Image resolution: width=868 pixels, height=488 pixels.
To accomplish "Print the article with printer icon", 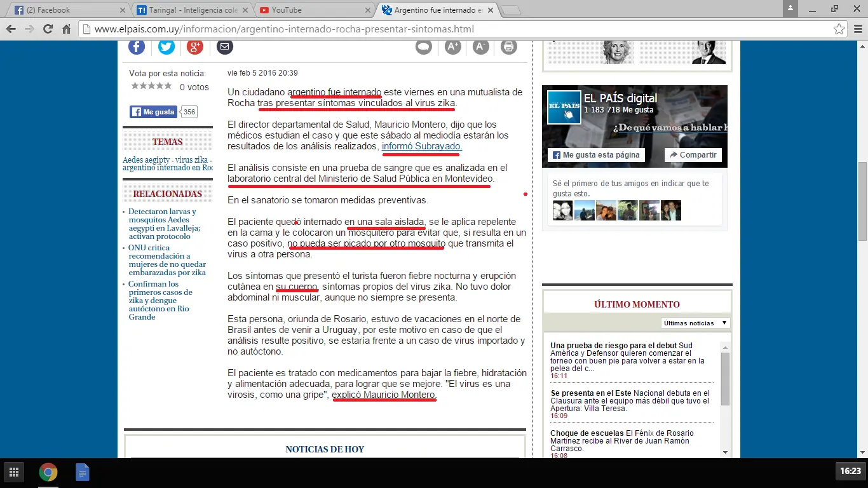I will tap(509, 46).
